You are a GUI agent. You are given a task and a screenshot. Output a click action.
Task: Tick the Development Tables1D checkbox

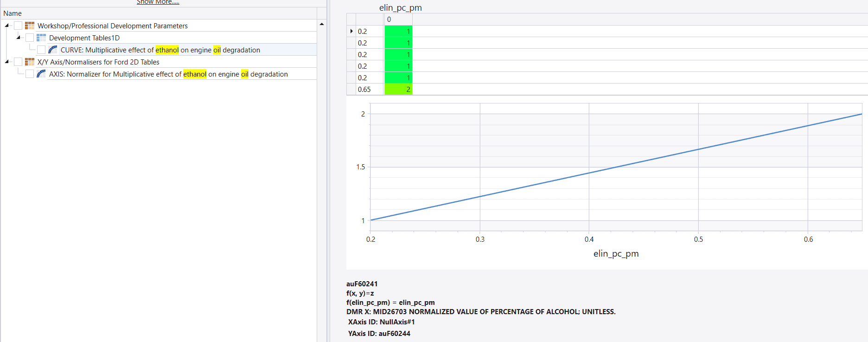[30, 38]
